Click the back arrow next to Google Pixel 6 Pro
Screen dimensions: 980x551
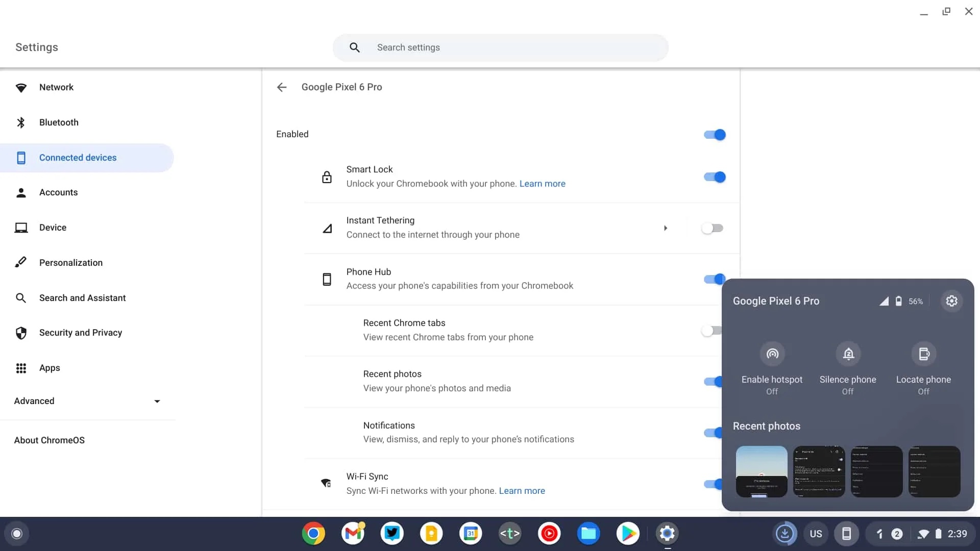(x=282, y=87)
